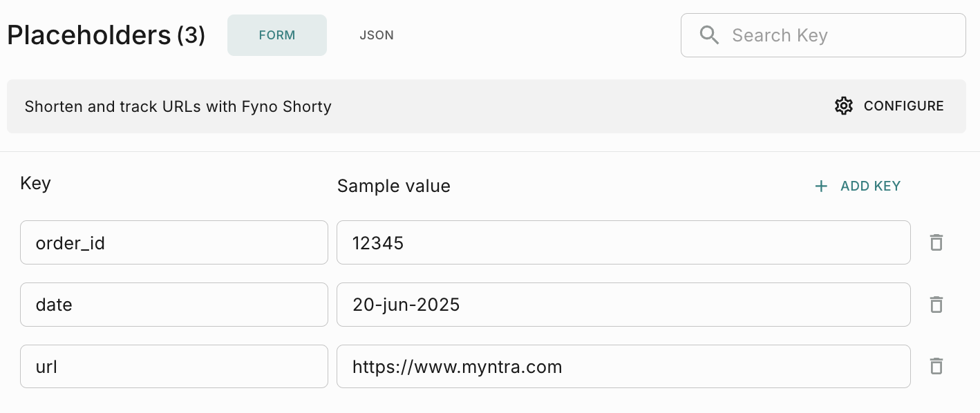The height and width of the screenshot is (413, 980).
Task: Edit the myntra.com URL sample value
Action: pos(623,366)
